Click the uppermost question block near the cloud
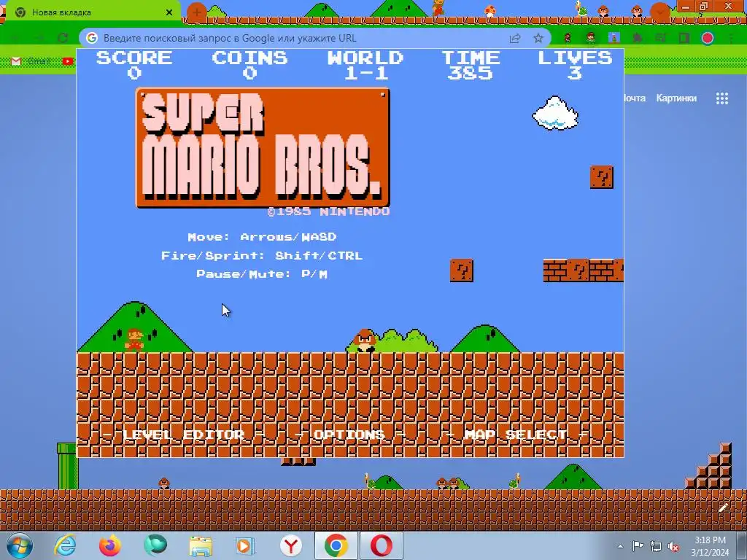Screen dimensions: 747x560 coord(602,177)
